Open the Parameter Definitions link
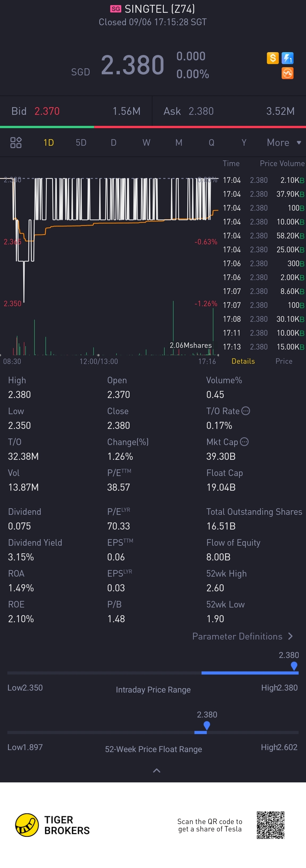The image size is (306, 868). (x=237, y=636)
